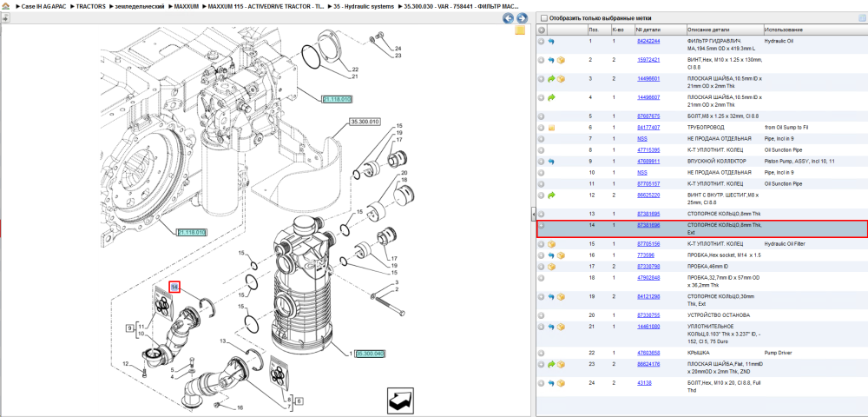Go to previous diagram with back arrow

click(x=508, y=18)
